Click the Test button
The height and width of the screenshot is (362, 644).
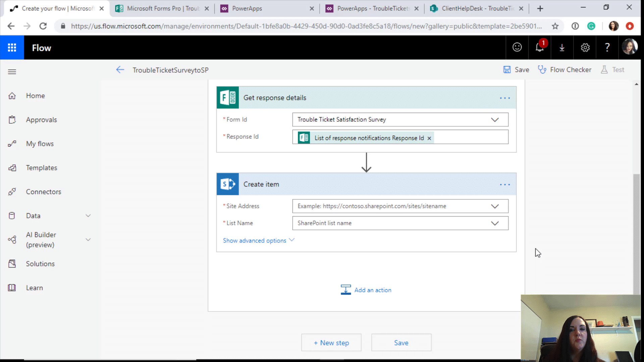(x=612, y=70)
